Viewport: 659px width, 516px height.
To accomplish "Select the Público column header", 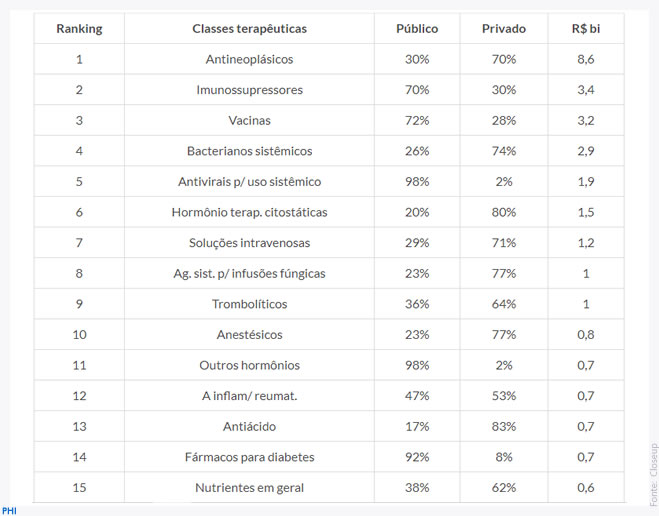I will click(x=417, y=29).
